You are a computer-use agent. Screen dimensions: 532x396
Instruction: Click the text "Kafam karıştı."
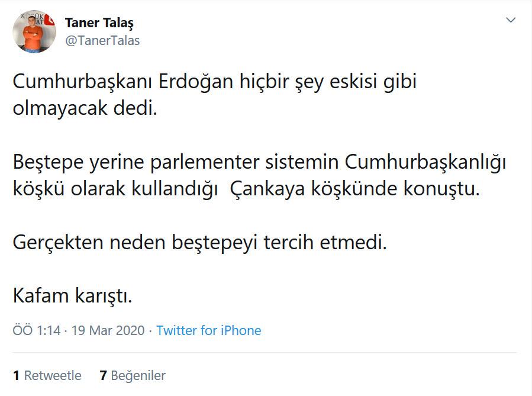[72, 294]
